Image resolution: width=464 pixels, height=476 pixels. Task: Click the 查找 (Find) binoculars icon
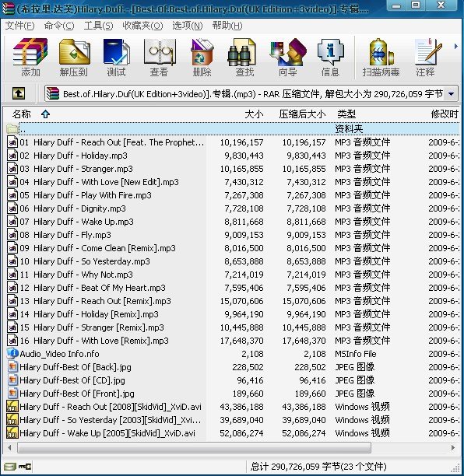tap(242, 52)
